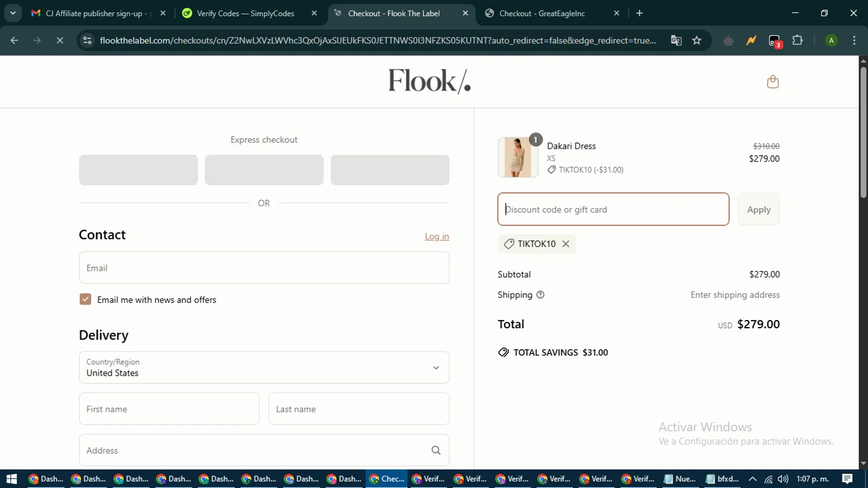The image size is (868, 488).
Task: Focus the Discount code or gift card field
Action: (613, 210)
